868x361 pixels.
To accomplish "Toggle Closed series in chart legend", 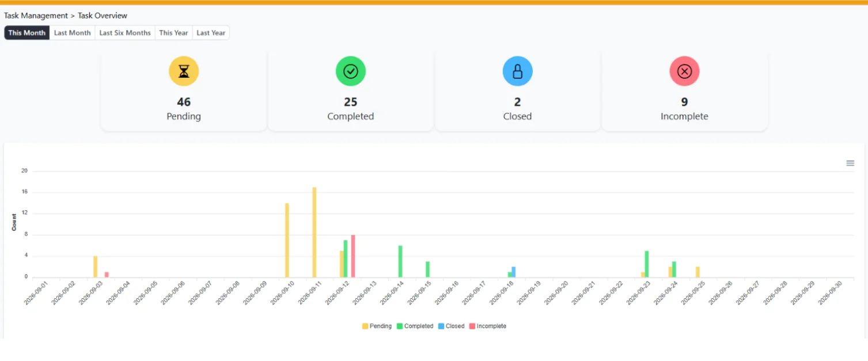I will 451,326.
